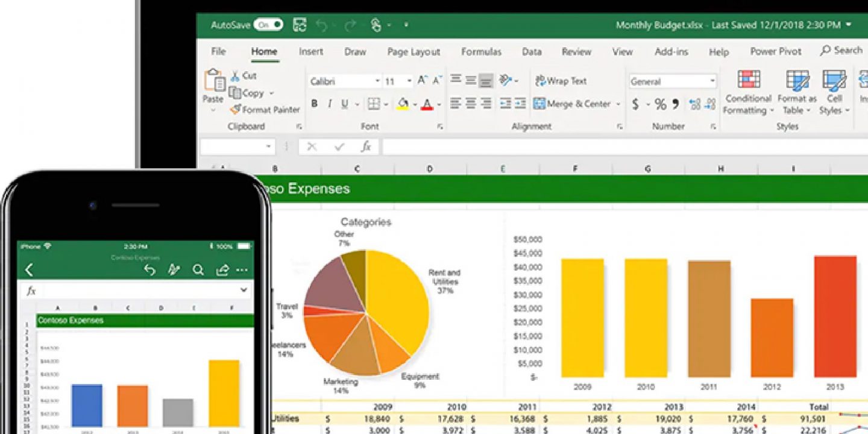Expand the Name Box dropdown arrow
Image resolution: width=868 pixels, height=434 pixels.
coord(268,146)
